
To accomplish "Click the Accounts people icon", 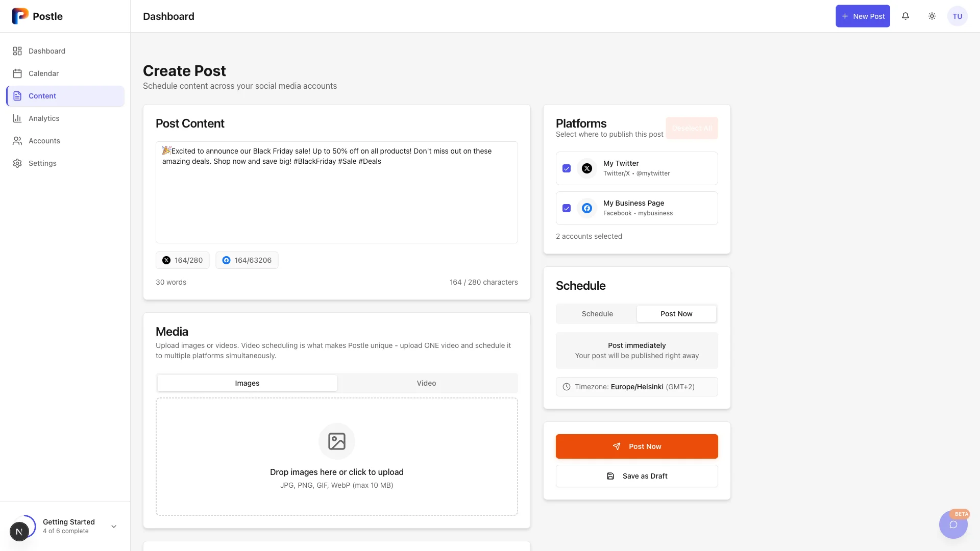I will [17, 140].
